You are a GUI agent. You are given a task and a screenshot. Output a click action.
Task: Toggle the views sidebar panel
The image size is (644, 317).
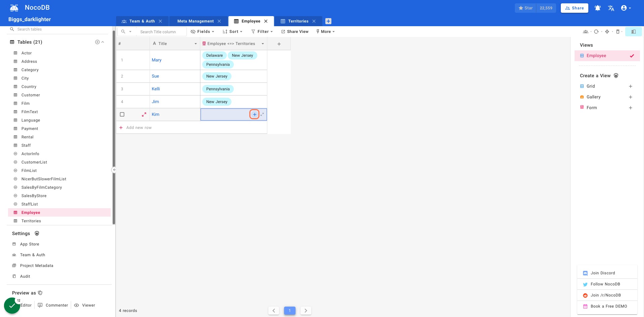[x=634, y=32]
